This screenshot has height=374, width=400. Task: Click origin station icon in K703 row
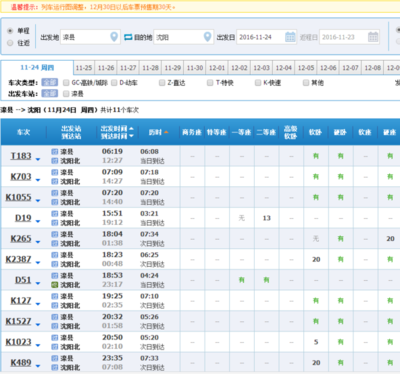coord(55,172)
